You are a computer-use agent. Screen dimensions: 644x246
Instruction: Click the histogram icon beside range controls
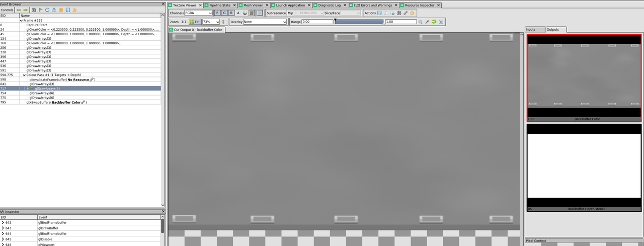tap(441, 22)
